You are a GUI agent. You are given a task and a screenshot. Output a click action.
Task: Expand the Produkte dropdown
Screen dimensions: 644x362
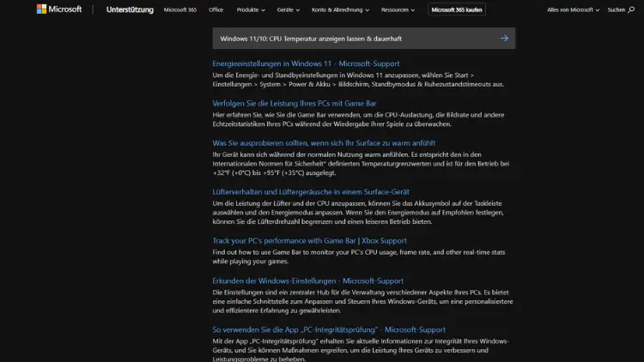pos(251,9)
